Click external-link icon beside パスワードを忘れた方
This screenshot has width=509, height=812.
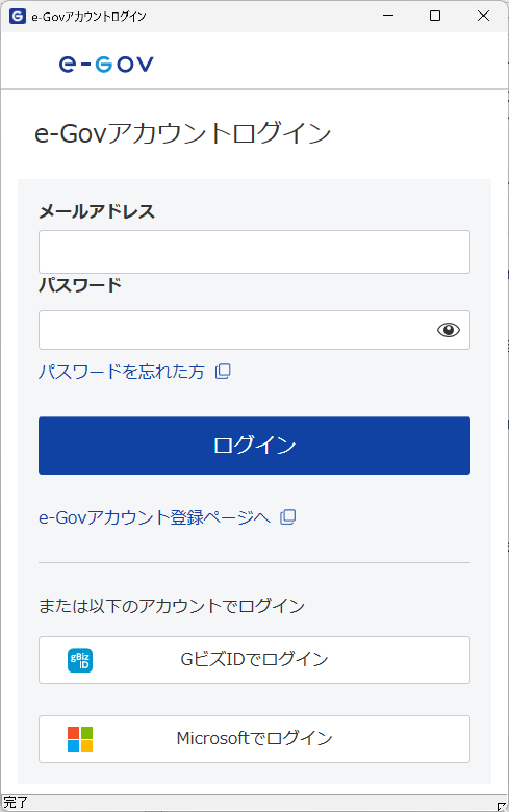pos(223,371)
